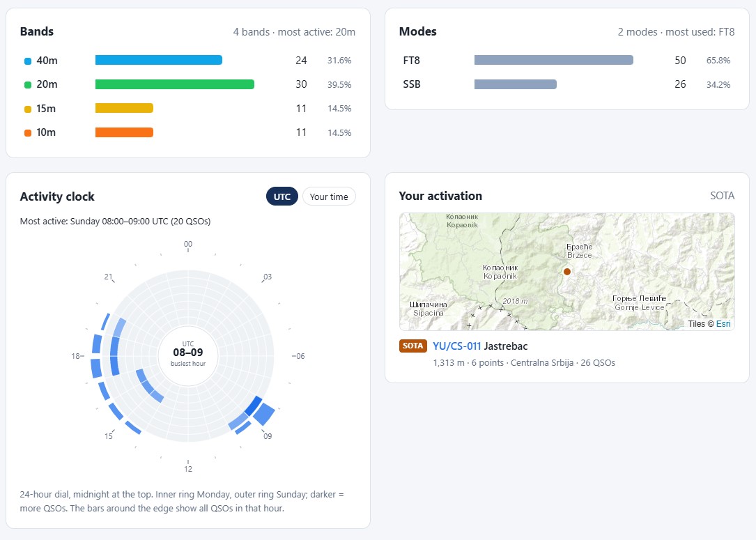Click the blue 40m legend swatch
756x540 pixels.
click(x=28, y=61)
